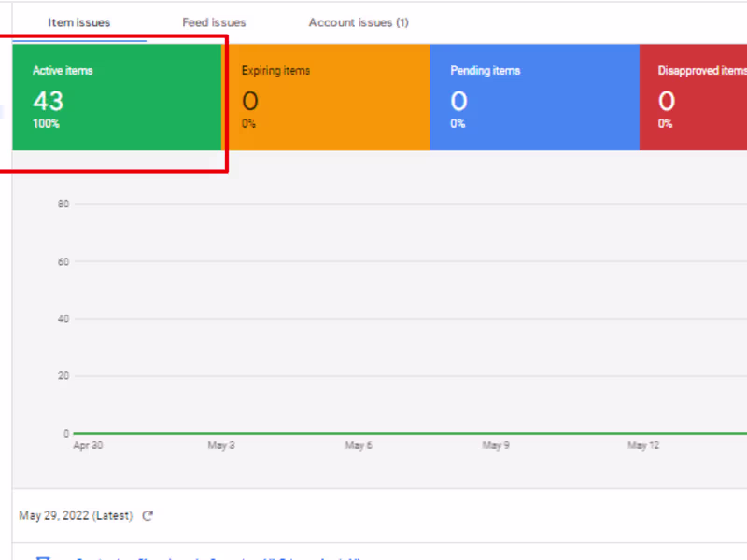The image size is (747, 560).
Task: Select the green Active items status card
Action: click(x=116, y=96)
